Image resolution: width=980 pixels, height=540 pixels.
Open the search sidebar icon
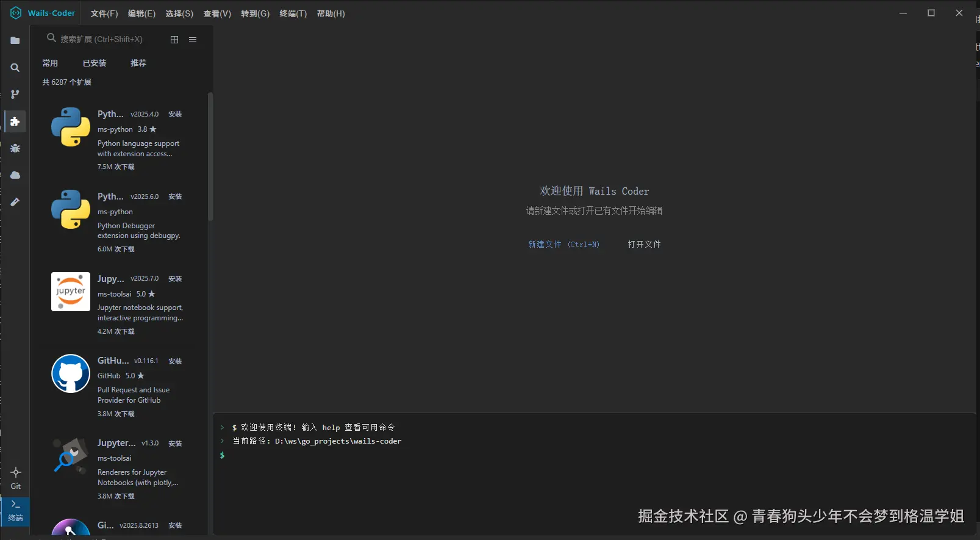click(15, 68)
